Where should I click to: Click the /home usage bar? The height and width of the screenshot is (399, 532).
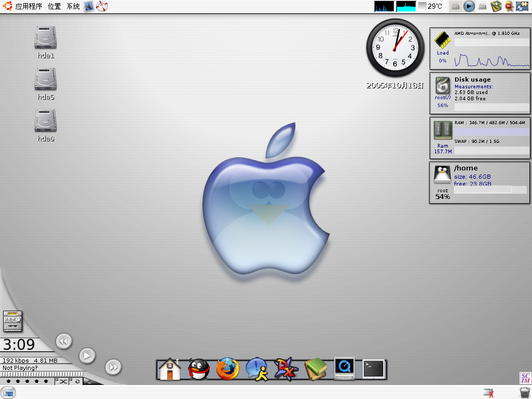(x=490, y=190)
